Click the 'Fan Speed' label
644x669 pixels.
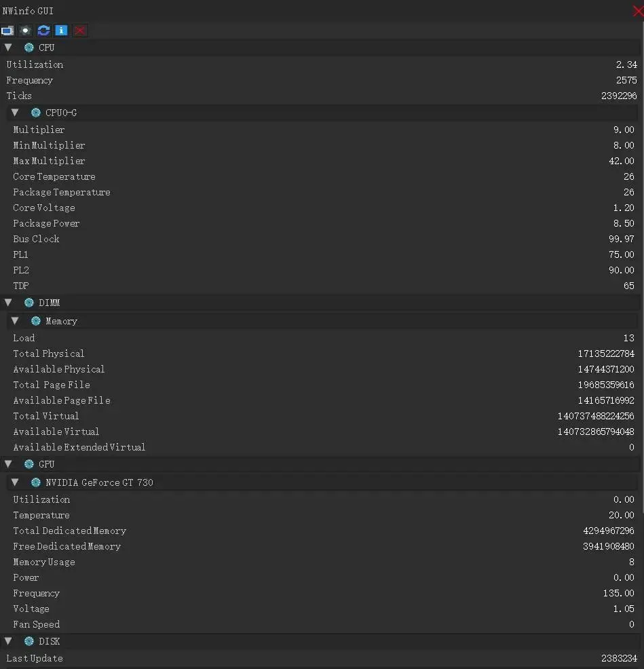36,624
